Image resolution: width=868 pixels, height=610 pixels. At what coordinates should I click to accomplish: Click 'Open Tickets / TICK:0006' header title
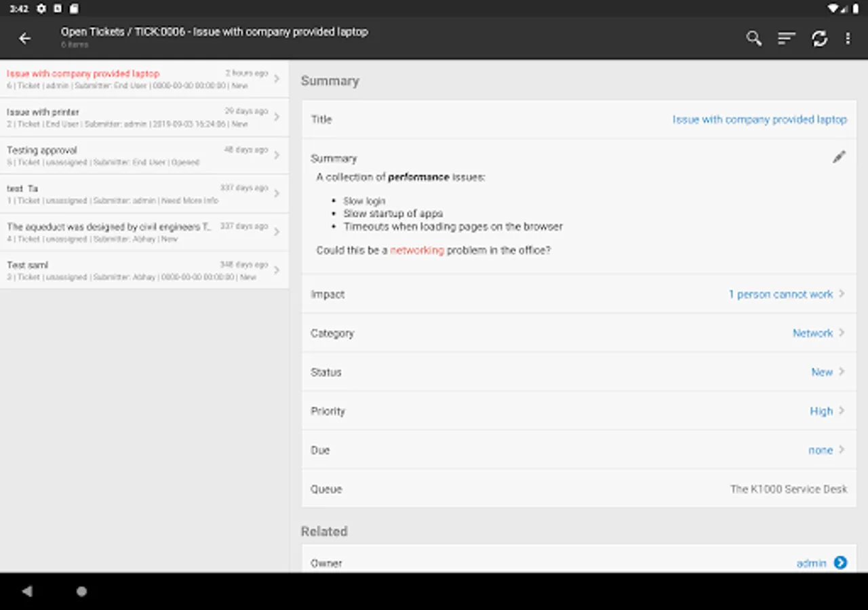click(x=214, y=32)
